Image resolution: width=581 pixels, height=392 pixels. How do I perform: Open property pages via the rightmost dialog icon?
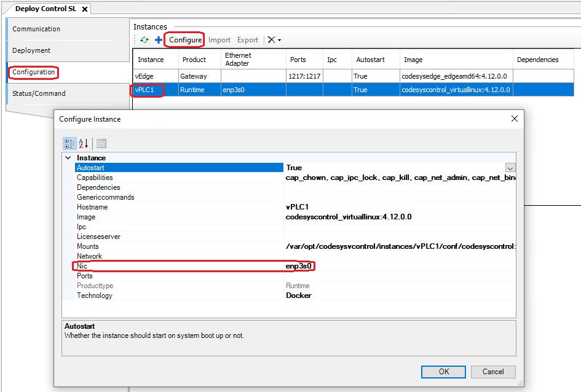tap(101, 143)
